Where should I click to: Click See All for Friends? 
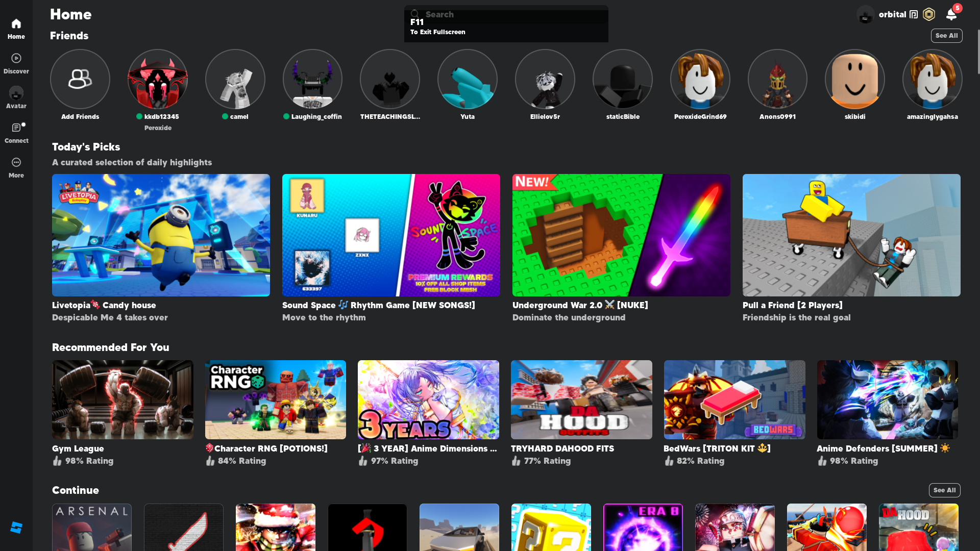pyautogui.click(x=947, y=36)
